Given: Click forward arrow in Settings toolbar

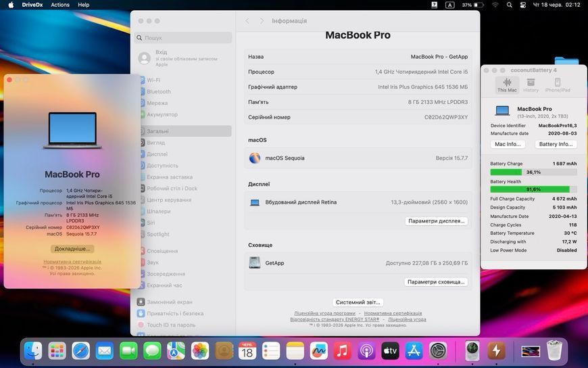Looking at the screenshot, I should coord(262,21).
